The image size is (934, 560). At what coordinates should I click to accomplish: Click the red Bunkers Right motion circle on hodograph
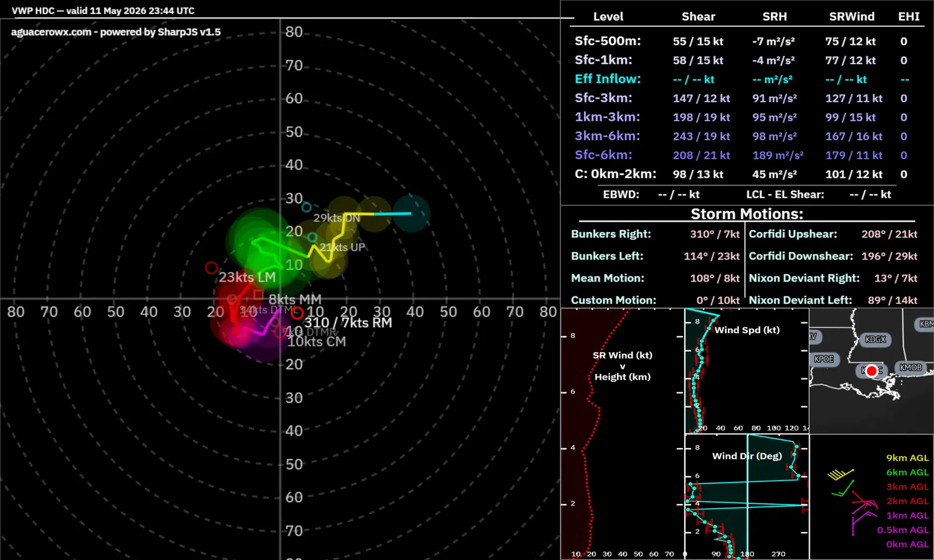[x=297, y=313]
